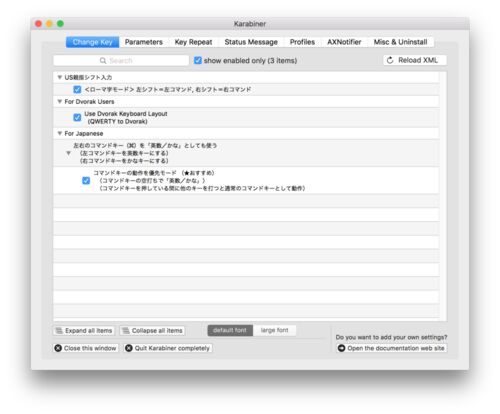The width and height of the screenshot is (500, 414).
Task: Switch to the Status Message tab
Action: [x=251, y=42]
